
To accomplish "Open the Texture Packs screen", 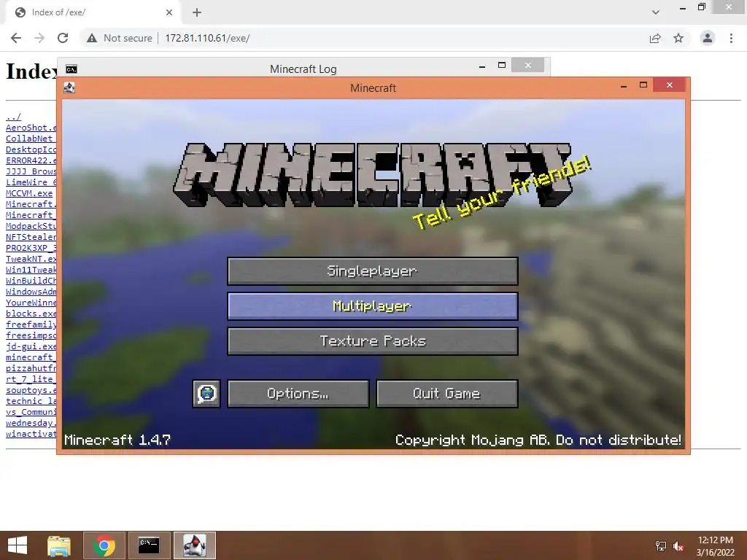I will coord(373,341).
